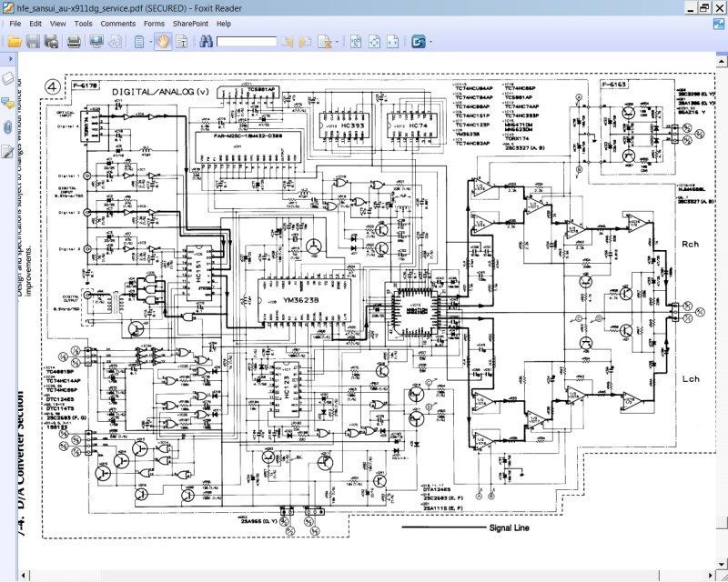Click the "HC393" chip label
This screenshot has height=582, width=728.
352,125
